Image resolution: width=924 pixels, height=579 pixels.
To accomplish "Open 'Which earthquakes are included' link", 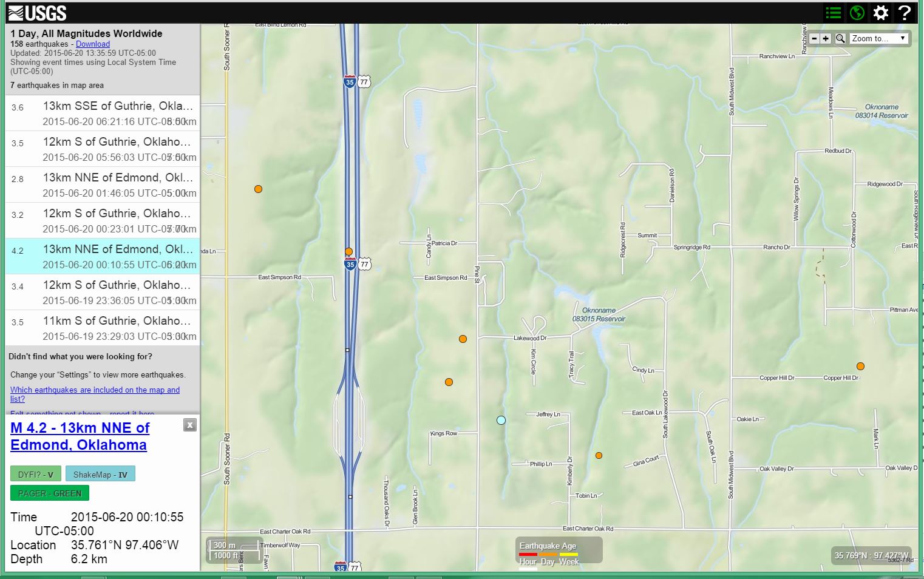I will [x=95, y=390].
